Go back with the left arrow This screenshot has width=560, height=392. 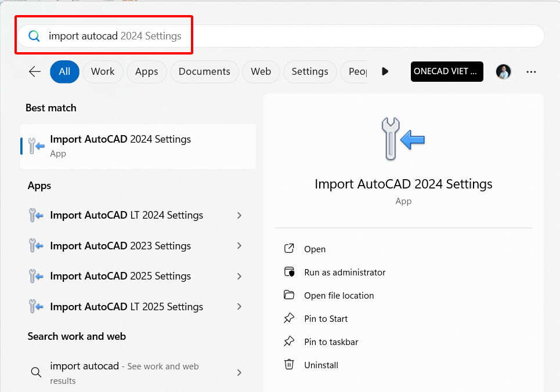pyautogui.click(x=35, y=72)
